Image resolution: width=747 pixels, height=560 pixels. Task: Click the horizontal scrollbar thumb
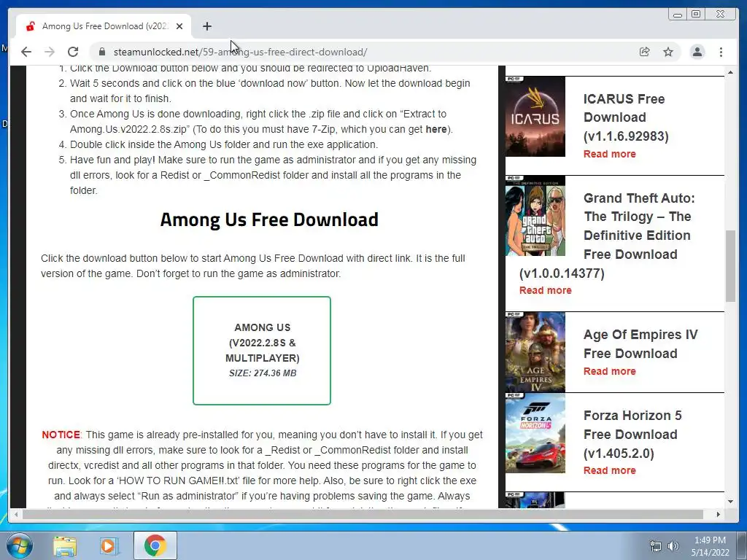tap(363, 514)
